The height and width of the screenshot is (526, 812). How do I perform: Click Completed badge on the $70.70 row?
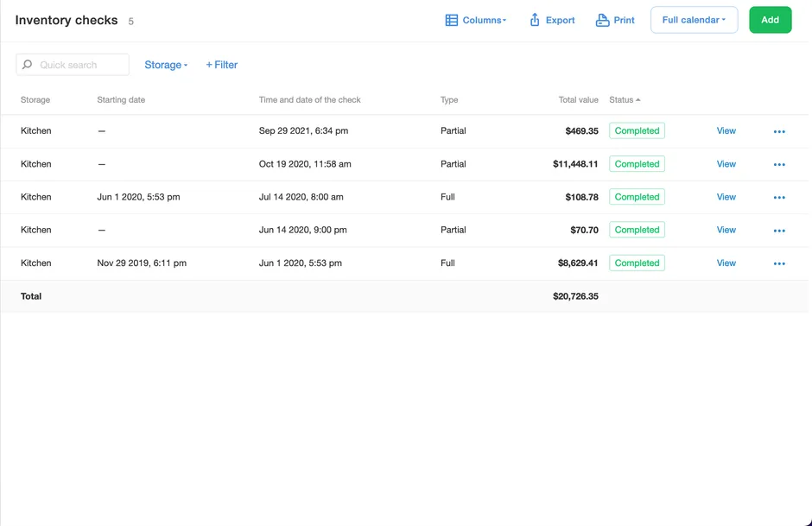[637, 230]
